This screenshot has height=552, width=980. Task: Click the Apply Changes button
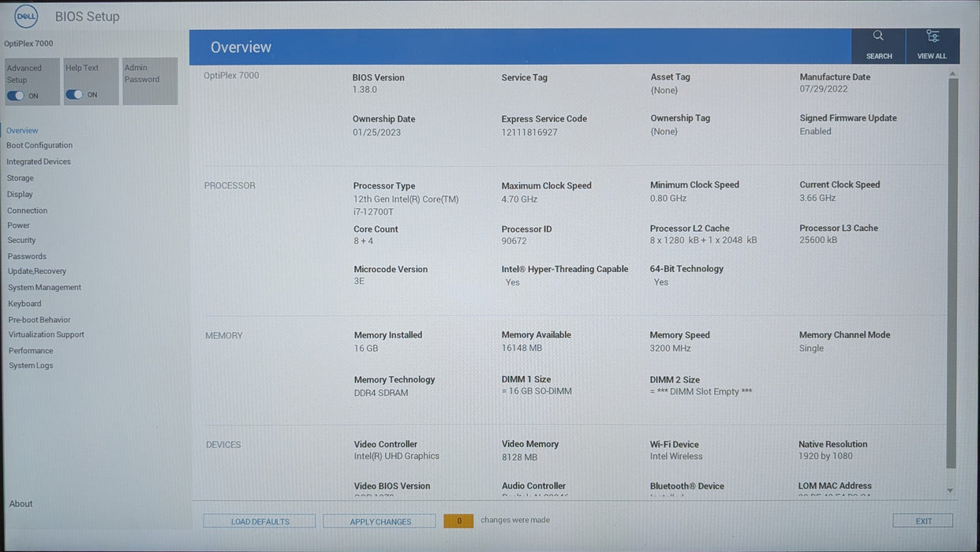tap(380, 521)
